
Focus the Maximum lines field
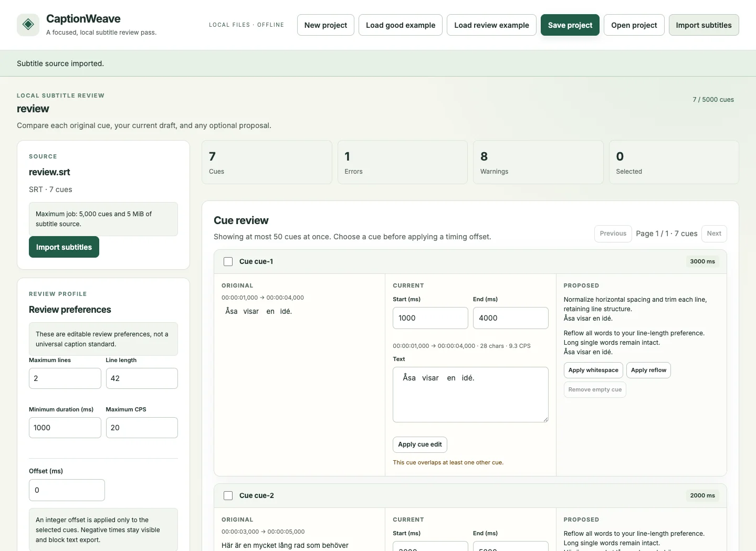click(65, 378)
